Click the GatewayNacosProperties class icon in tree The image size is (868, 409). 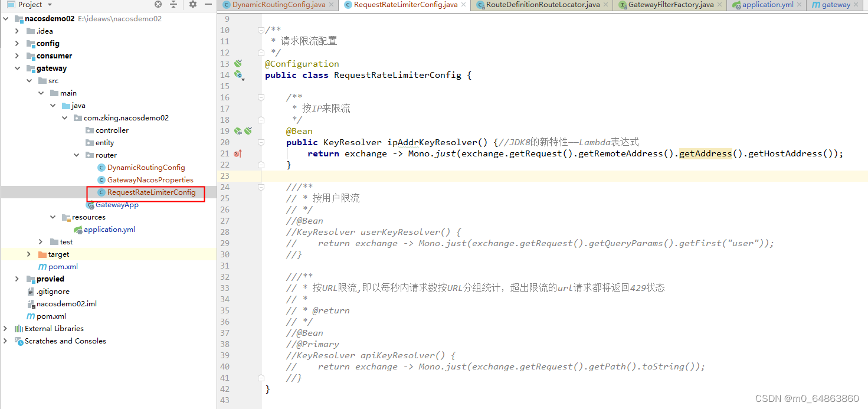tap(101, 180)
